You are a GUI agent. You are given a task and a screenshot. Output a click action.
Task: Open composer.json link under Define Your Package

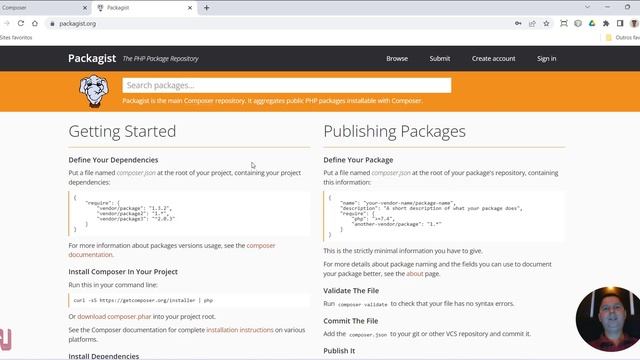[x=391, y=173]
